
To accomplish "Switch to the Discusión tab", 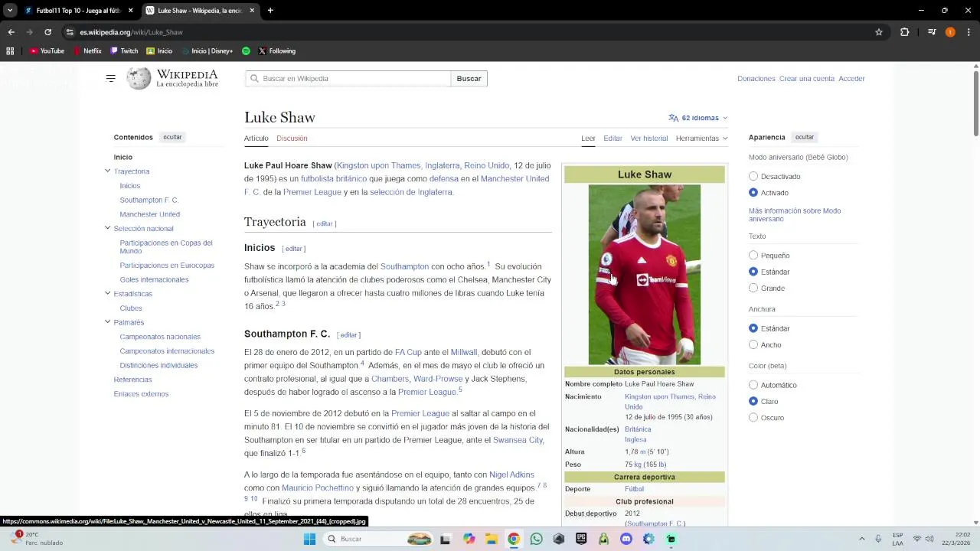I will point(292,139).
